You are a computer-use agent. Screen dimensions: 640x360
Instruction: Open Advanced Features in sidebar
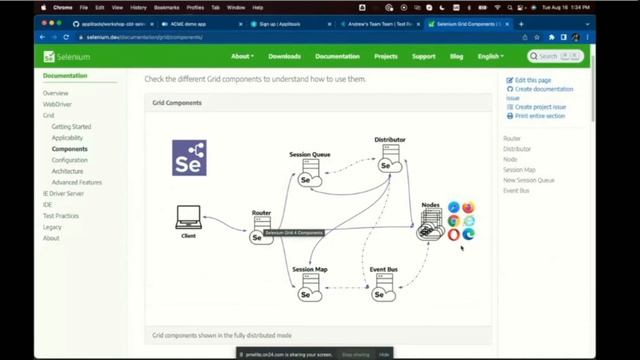[x=77, y=182]
